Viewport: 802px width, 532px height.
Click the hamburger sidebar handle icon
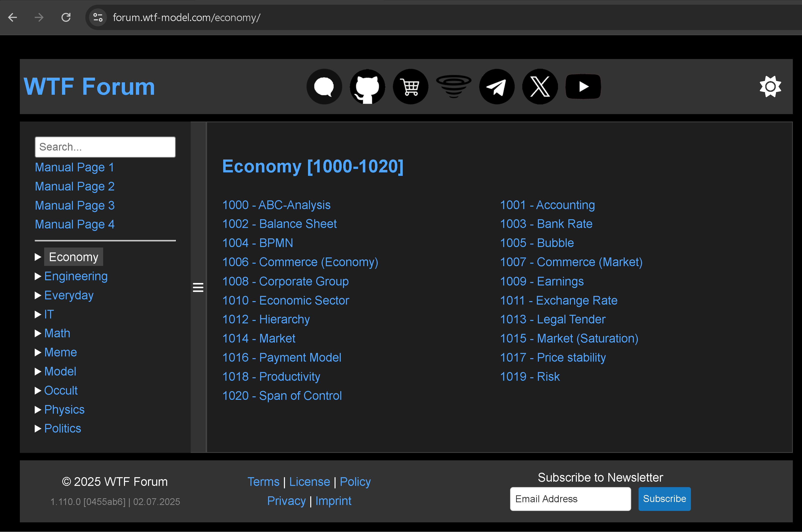click(198, 287)
